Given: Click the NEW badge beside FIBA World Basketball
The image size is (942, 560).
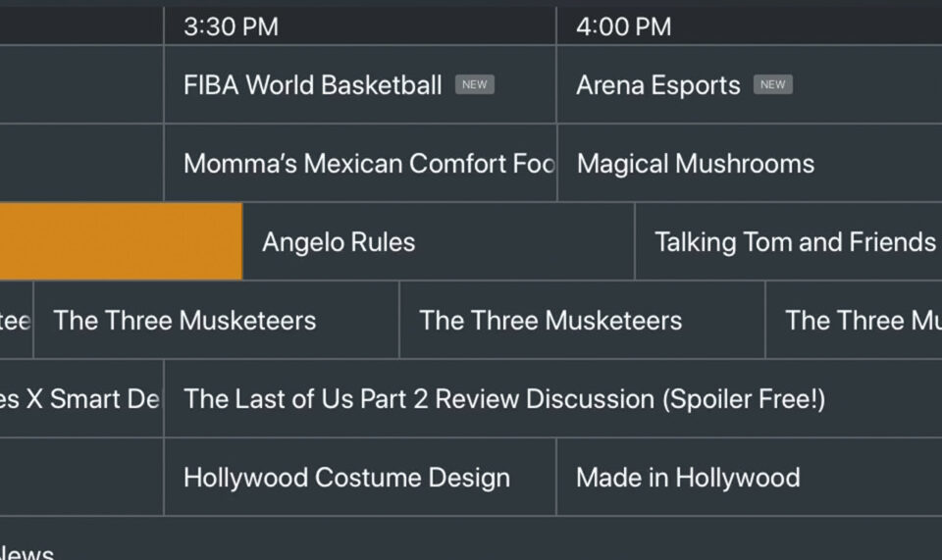Looking at the screenshot, I should coord(475,84).
